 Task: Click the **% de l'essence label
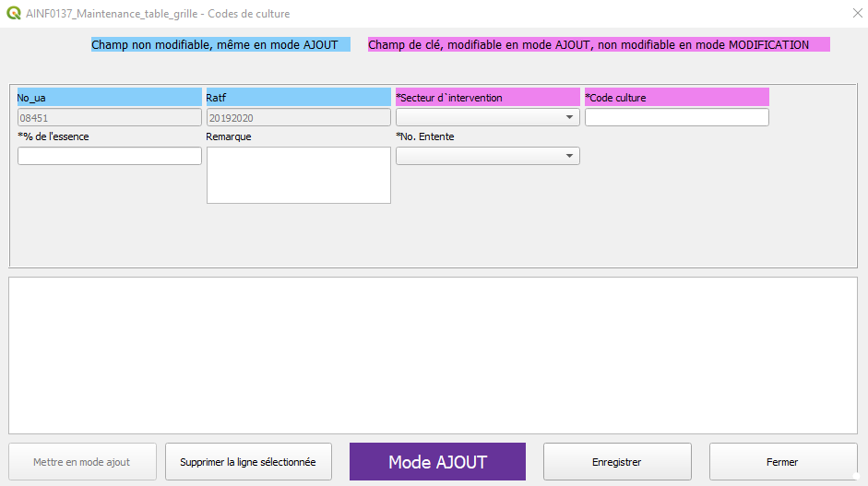pos(54,136)
